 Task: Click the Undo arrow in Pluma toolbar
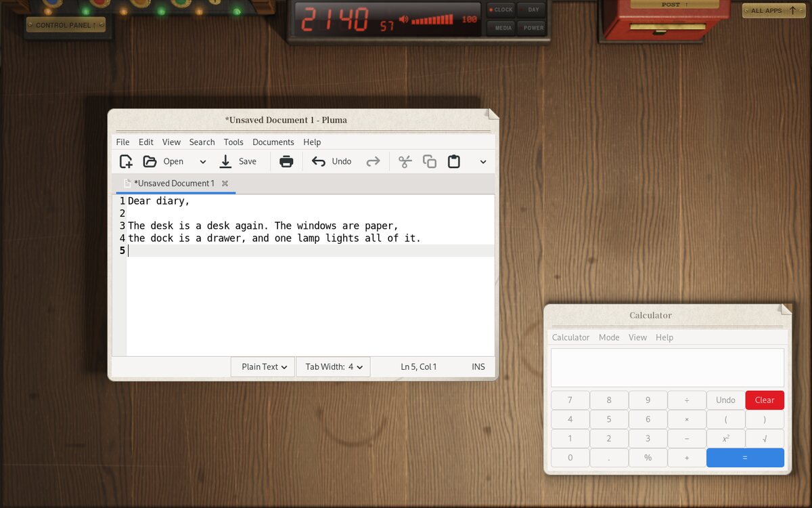[x=319, y=161]
